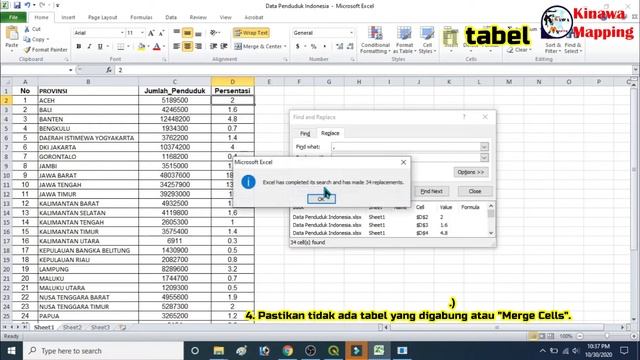Screen dimensions: 640x360
Task: Open the Name Box dropdown arrow
Action: coord(71,70)
